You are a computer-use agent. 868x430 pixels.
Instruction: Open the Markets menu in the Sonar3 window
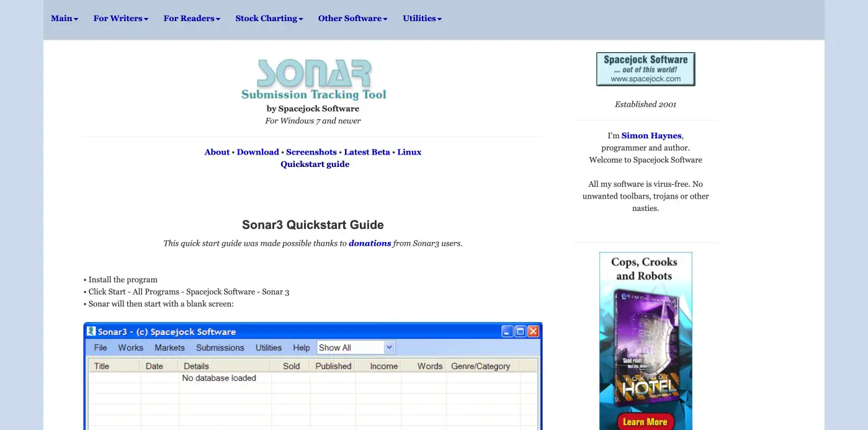pos(169,348)
